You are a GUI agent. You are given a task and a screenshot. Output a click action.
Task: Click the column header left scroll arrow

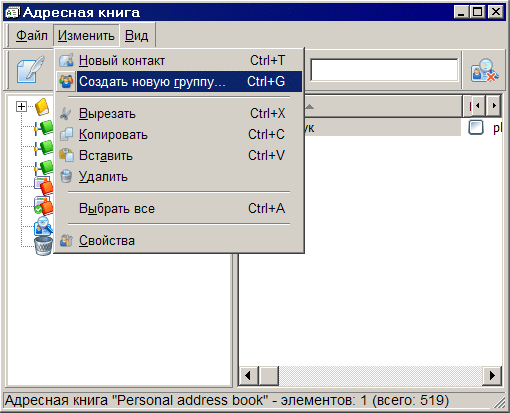point(477,106)
